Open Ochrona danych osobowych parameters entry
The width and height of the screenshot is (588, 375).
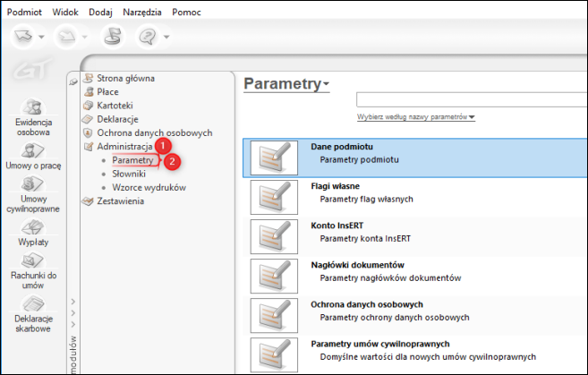coord(367,310)
